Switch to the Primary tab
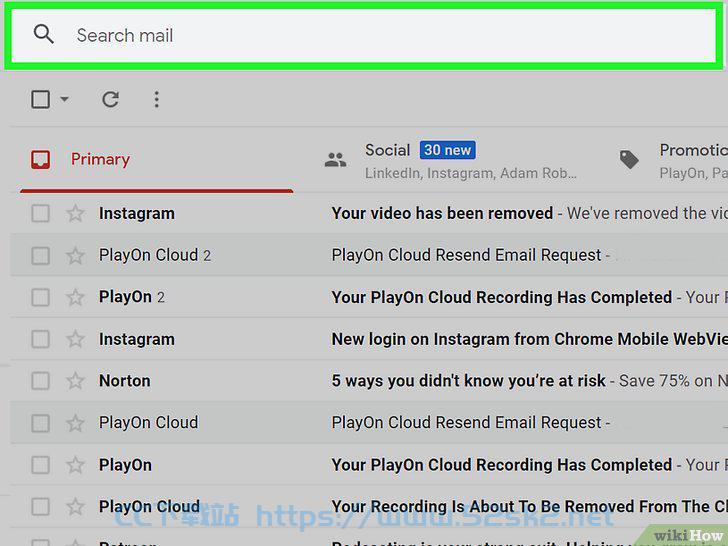 (x=156, y=160)
